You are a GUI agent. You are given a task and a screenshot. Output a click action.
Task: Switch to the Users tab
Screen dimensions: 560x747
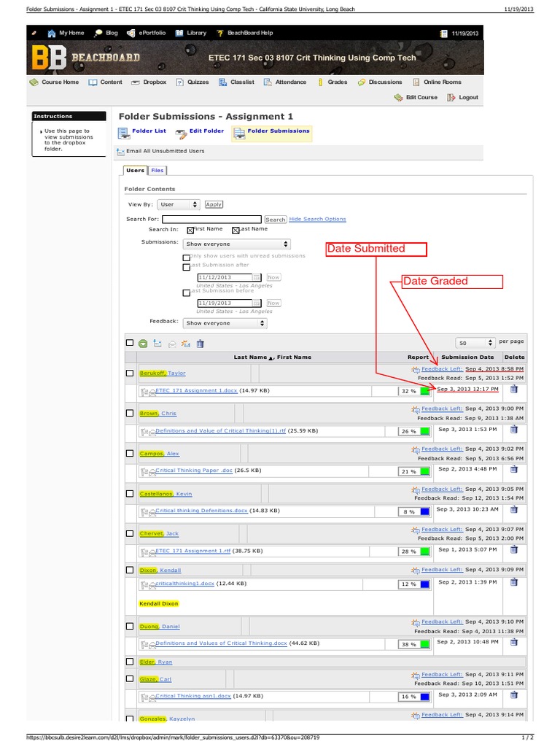135,170
